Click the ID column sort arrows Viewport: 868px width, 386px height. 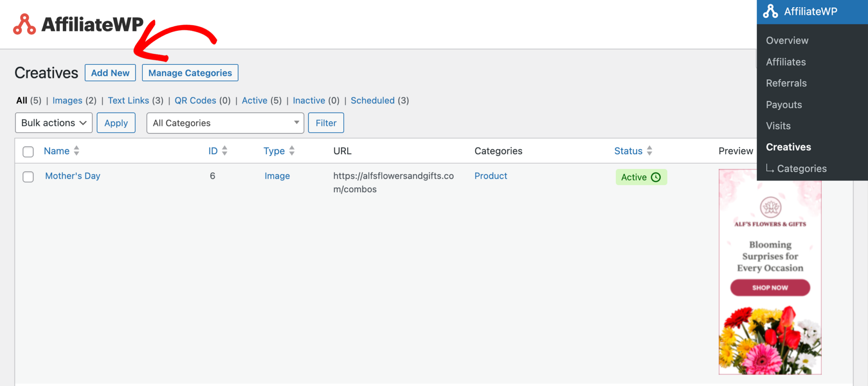coord(225,151)
